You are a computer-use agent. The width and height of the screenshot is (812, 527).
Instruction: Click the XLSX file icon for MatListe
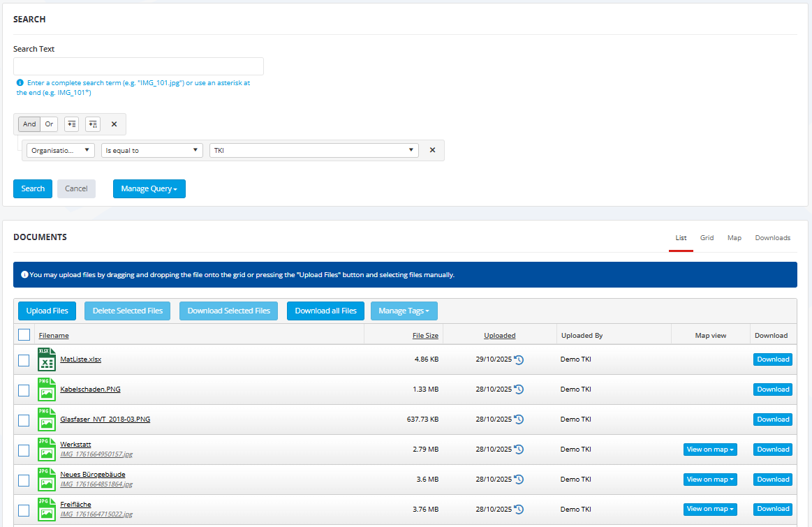(x=46, y=359)
